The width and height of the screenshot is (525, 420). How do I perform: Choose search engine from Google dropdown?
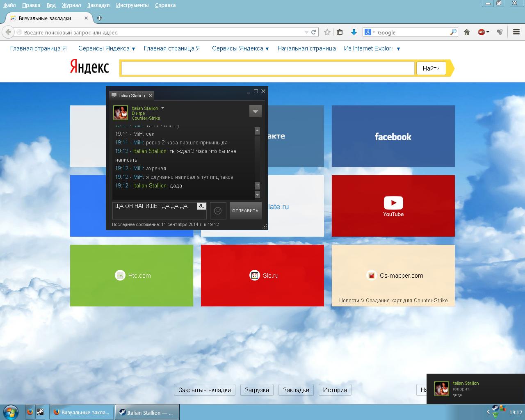[370, 32]
